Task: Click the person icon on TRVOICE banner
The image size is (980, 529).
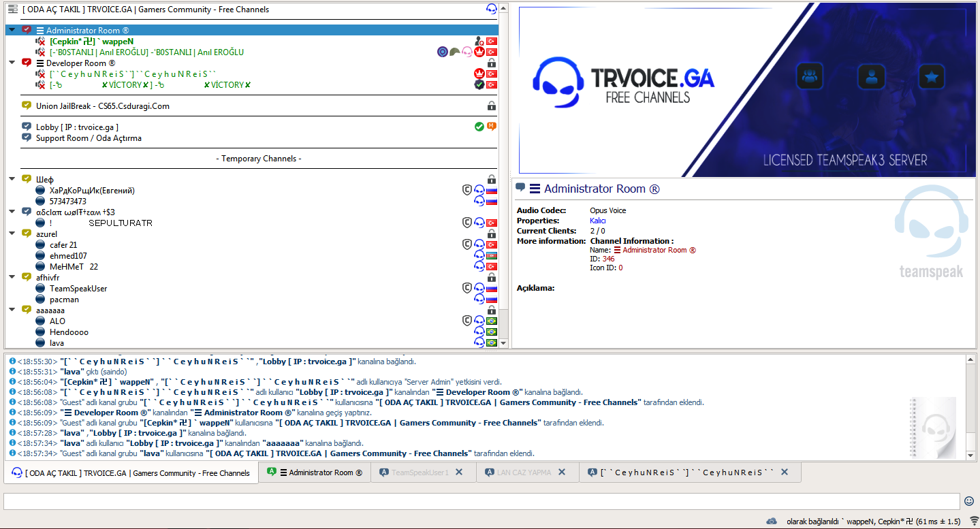Action: pos(871,76)
